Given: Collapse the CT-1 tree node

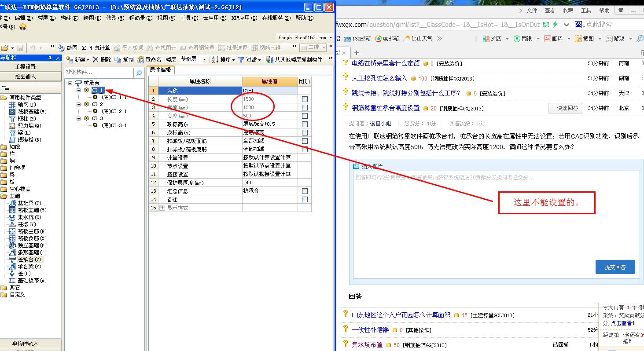Looking at the screenshot, I should [x=79, y=90].
